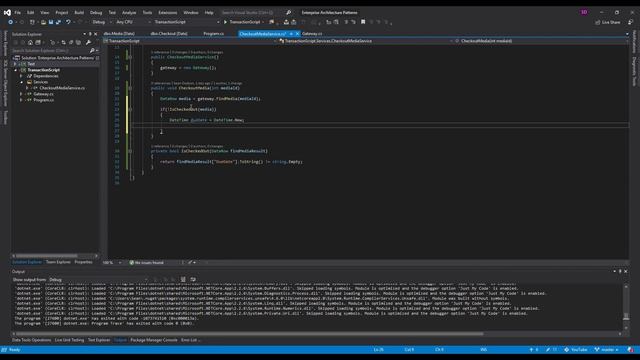Image resolution: width=640 pixels, height=360 pixels.
Task: Switch to Properties panel tab
Action: (x=83, y=262)
